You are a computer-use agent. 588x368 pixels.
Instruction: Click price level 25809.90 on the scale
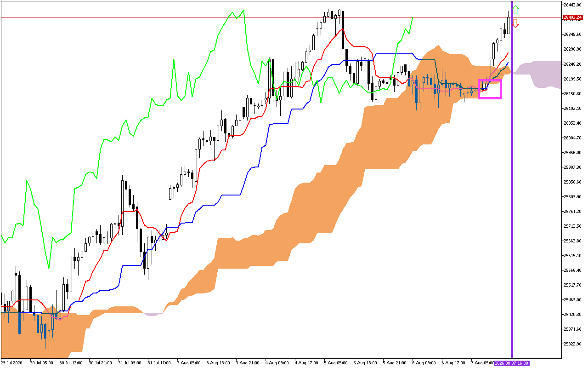pyautogui.click(x=572, y=196)
